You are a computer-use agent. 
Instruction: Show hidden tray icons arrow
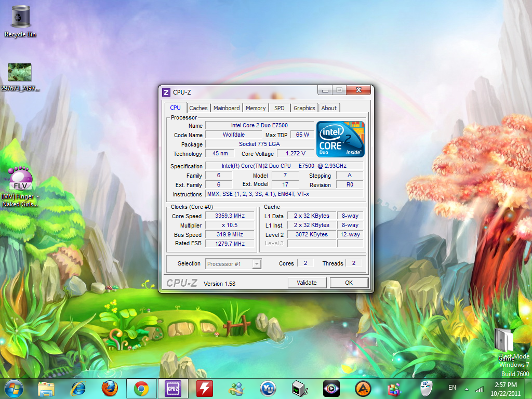[x=467, y=389]
